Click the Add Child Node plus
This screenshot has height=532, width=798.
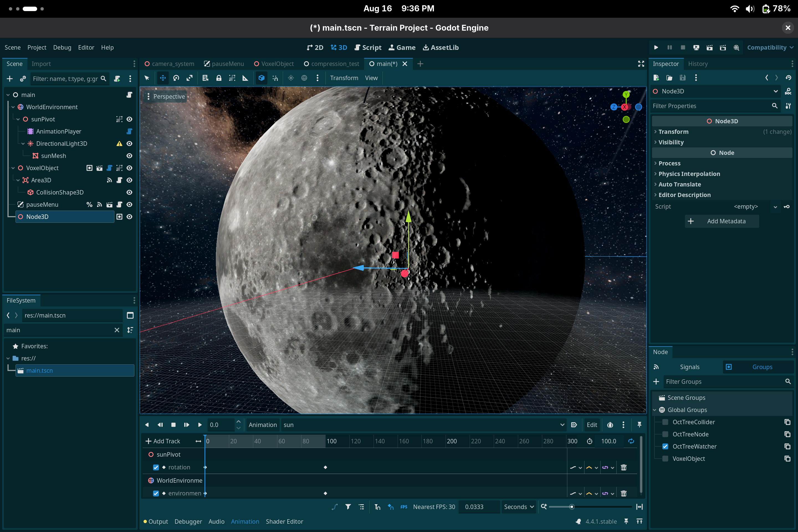pyautogui.click(x=10, y=79)
